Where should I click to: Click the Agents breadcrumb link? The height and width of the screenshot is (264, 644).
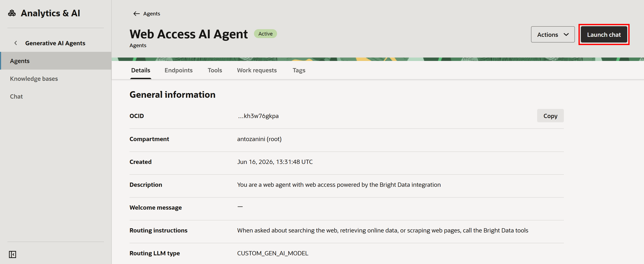coord(152,14)
